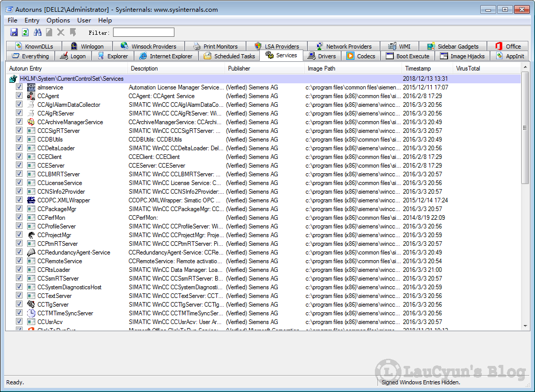535x392 pixels.
Task: Disable the CCRemoteService checkbox
Action: coord(19,261)
